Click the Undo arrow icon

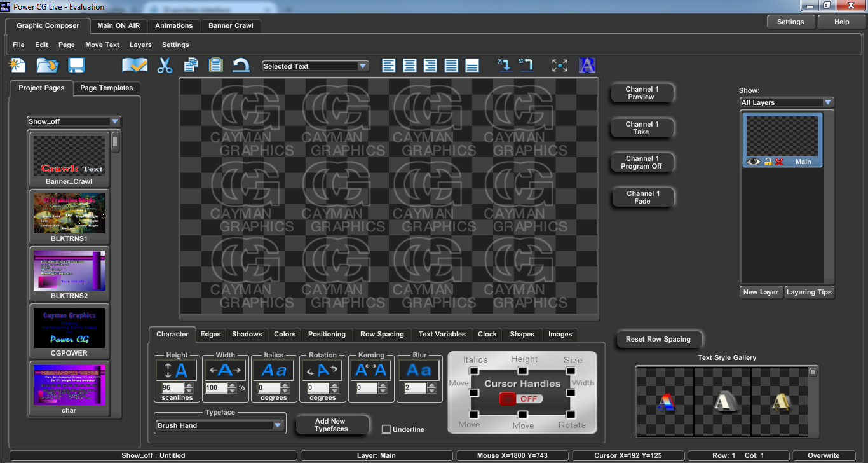coord(241,65)
